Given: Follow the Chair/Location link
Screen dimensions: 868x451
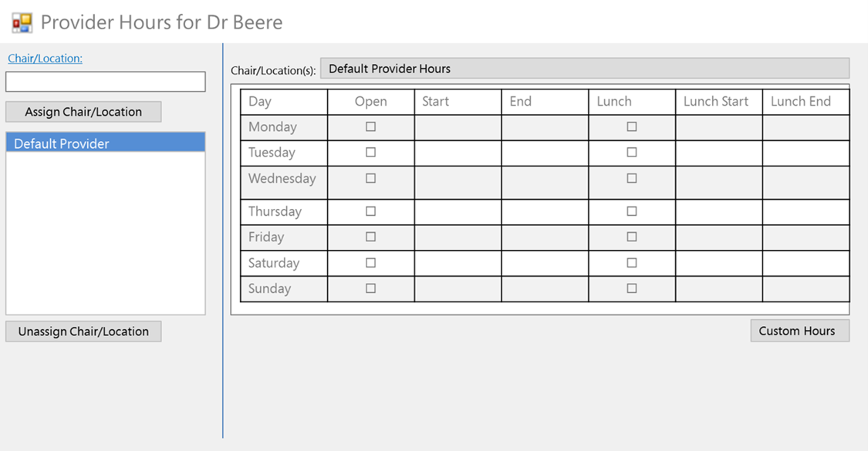Looking at the screenshot, I should pos(45,59).
